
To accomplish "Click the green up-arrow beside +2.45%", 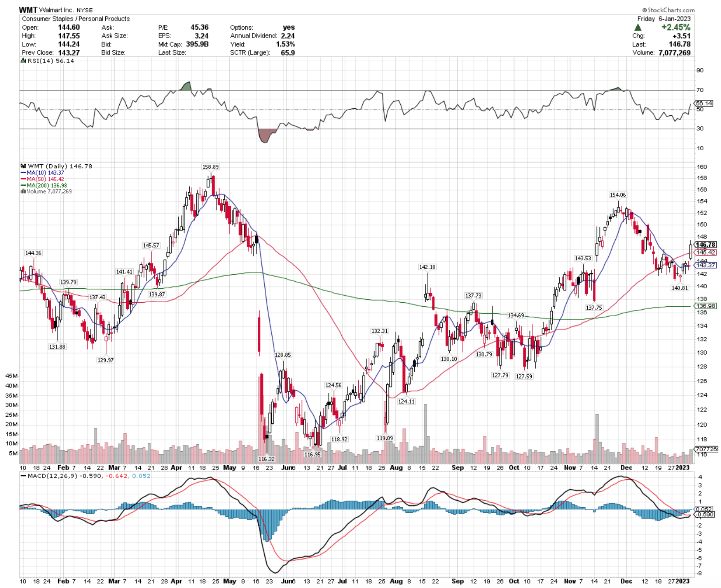I will [x=638, y=28].
